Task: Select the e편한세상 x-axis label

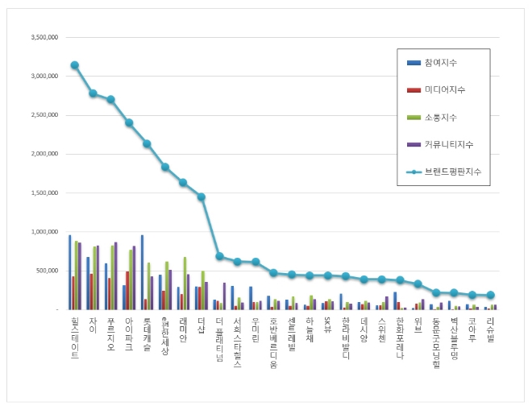Action: (x=164, y=335)
